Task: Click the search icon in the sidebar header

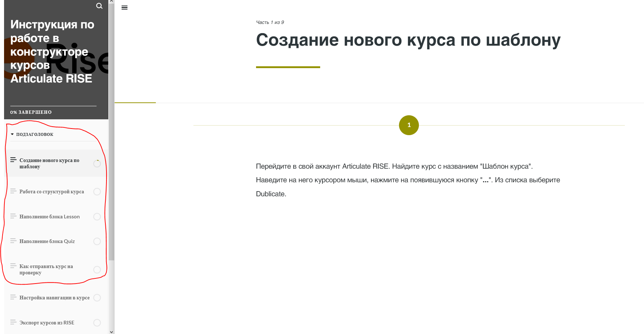Action: click(x=99, y=6)
